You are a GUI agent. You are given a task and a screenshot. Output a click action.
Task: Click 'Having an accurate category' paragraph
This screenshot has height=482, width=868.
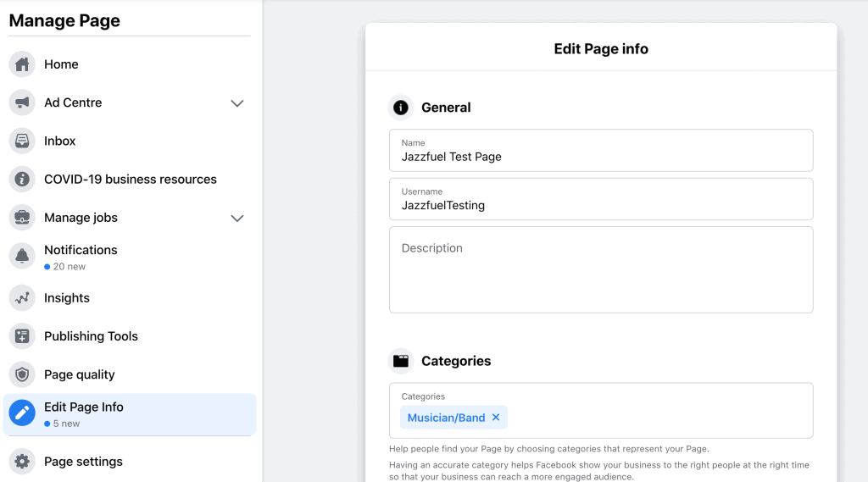(599, 471)
